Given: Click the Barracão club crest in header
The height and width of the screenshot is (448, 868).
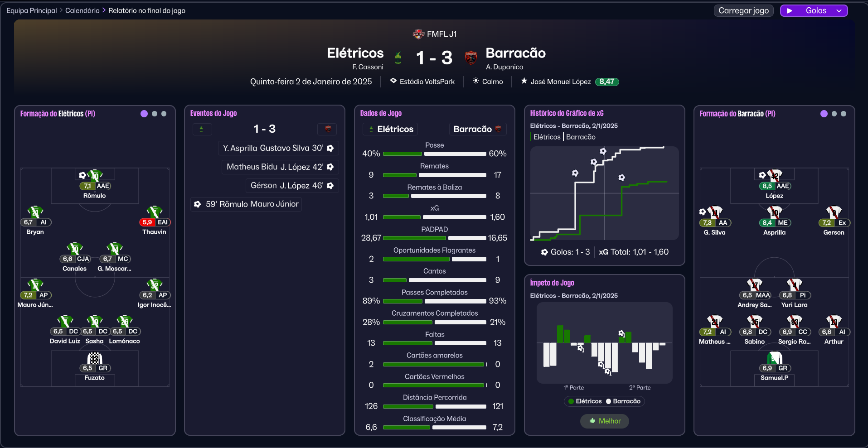Looking at the screenshot, I should coord(471,58).
